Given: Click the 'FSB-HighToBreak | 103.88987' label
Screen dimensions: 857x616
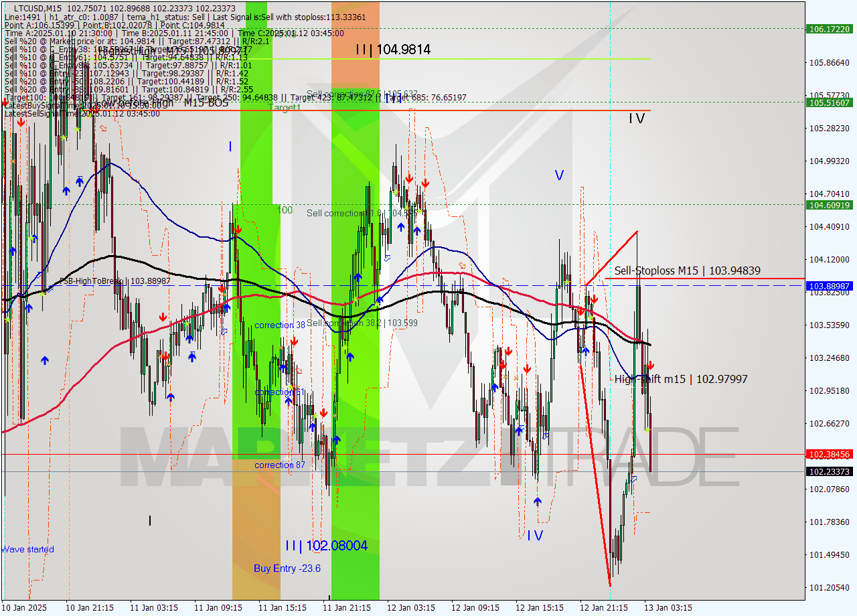Looking at the screenshot, I should pyautogui.click(x=115, y=281).
